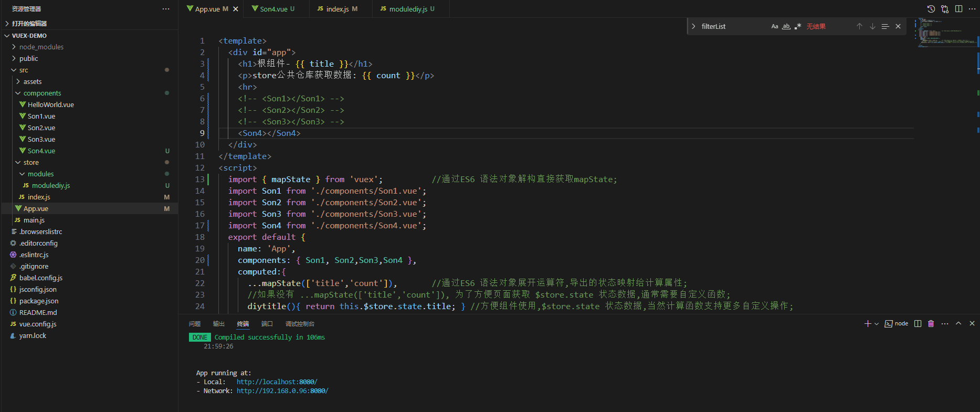The image size is (980, 412).
Task: Open the new terminal profile dropdown arrow
Action: click(877, 324)
